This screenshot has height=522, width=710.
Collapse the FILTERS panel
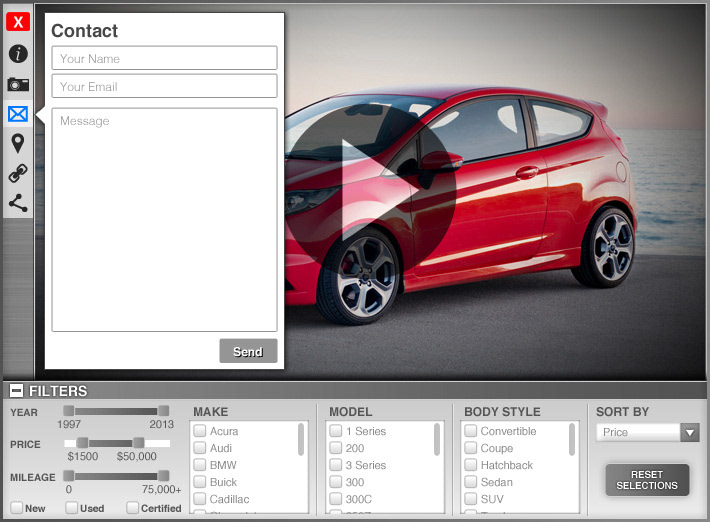coord(16,390)
